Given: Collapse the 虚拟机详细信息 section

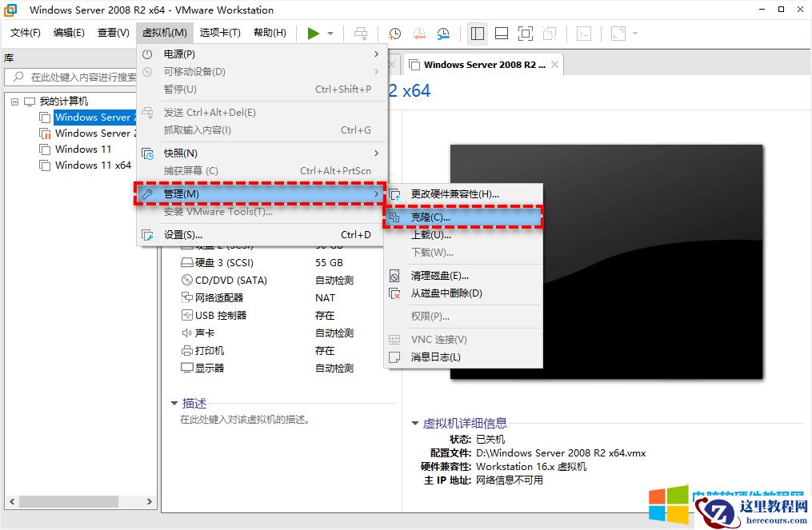Looking at the screenshot, I should coord(415,424).
